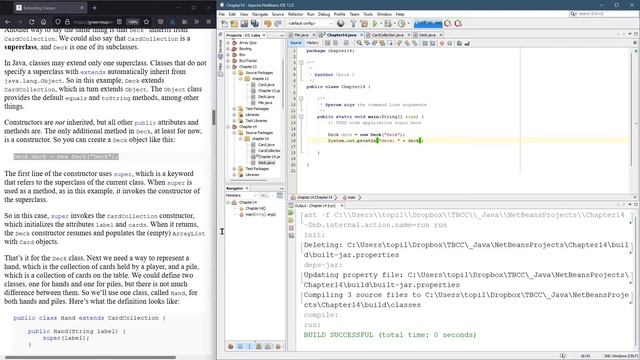Open the Navigate menu

pos(260,14)
